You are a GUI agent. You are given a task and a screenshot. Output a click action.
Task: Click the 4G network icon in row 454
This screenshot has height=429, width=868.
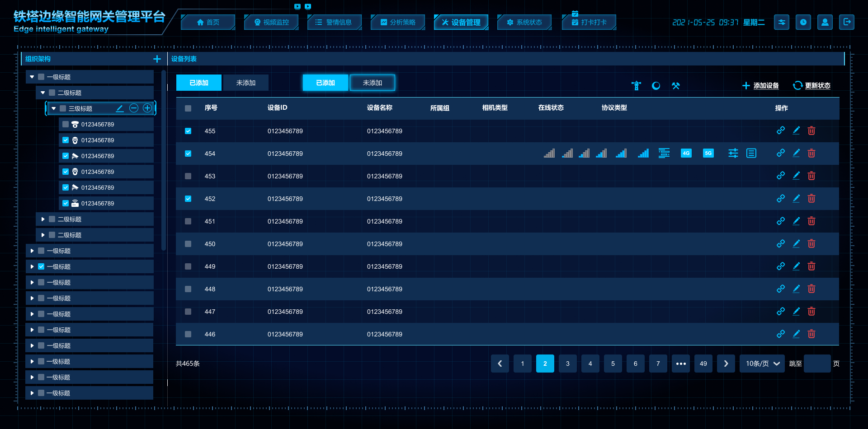click(686, 153)
